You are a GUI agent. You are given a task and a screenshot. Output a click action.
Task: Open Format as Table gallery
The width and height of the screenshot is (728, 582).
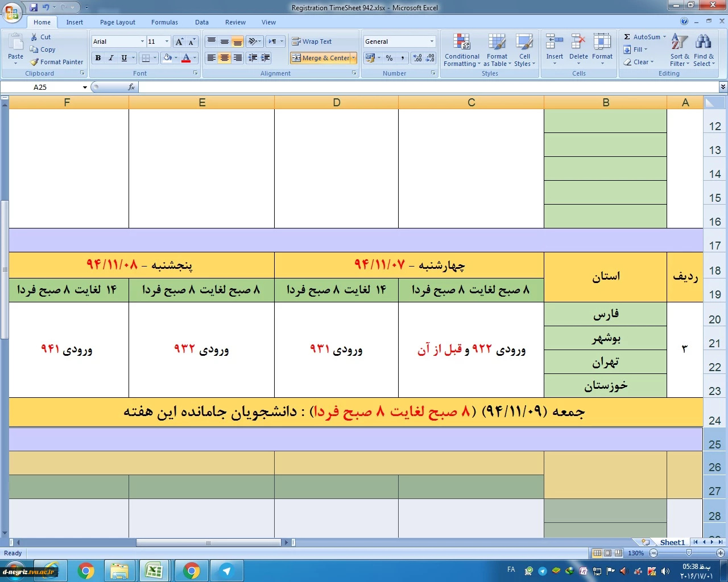coord(497,50)
